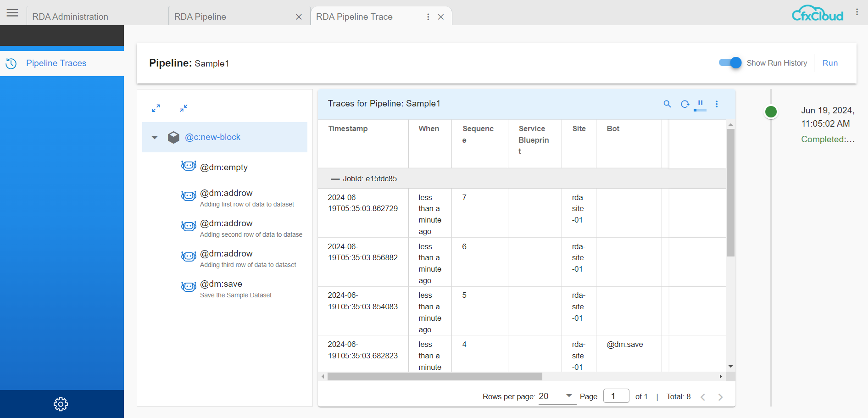Click the expand all tree icon

pos(156,108)
